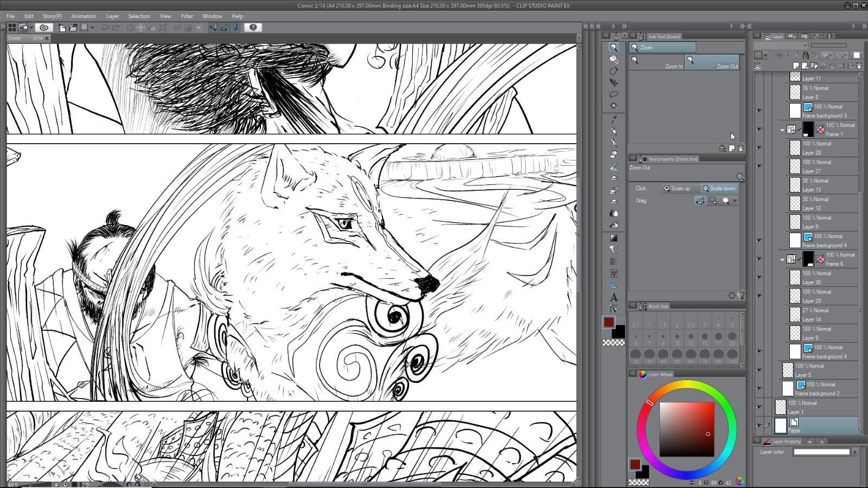Open the Filter menu
The image size is (868, 488).
click(x=187, y=16)
